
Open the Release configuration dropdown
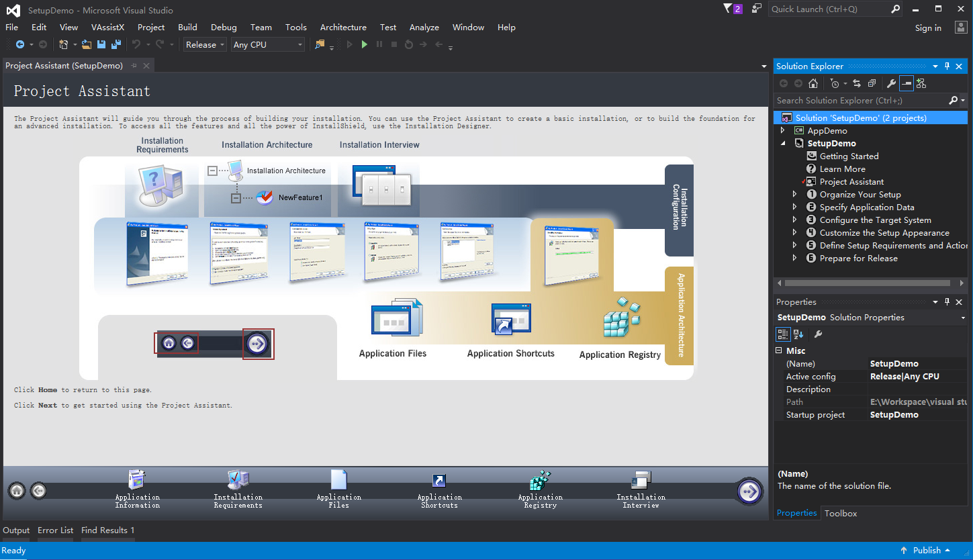coord(205,44)
